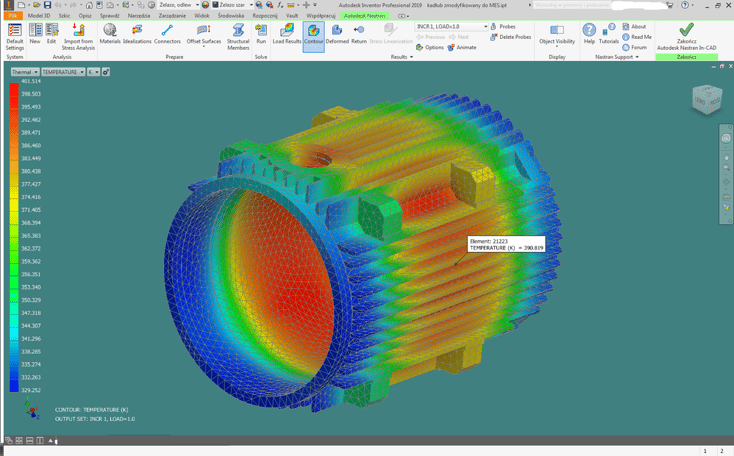Open the Read Me document
Viewport: 734px width, 456px height.
pyautogui.click(x=637, y=37)
